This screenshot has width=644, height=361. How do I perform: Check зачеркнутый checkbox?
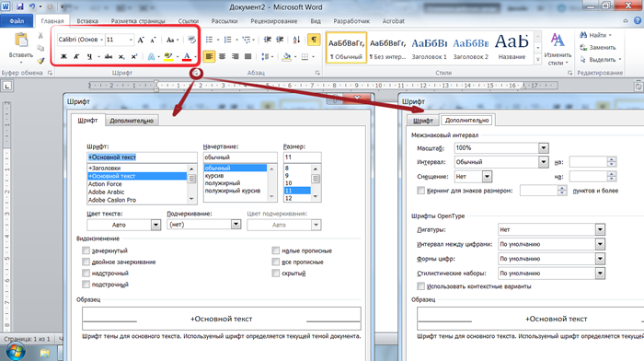pyautogui.click(x=86, y=250)
